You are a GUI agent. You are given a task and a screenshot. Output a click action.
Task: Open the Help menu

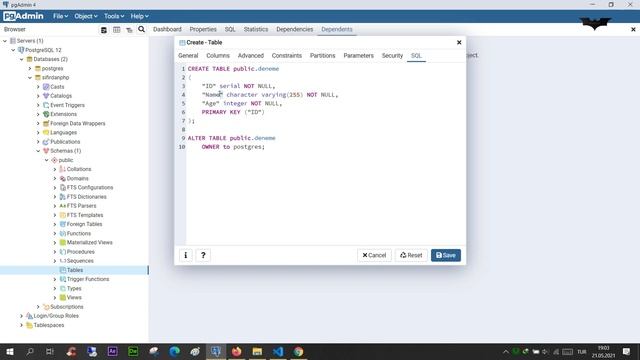(x=140, y=16)
